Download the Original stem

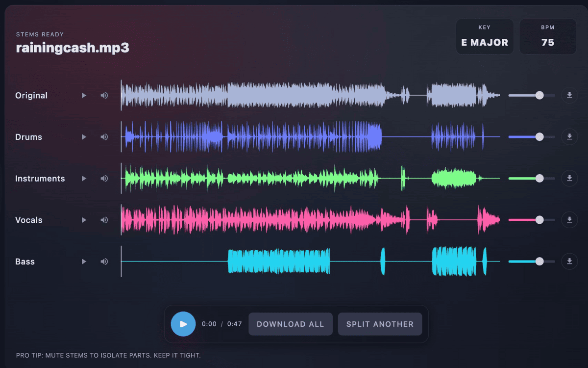click(569, 95)
